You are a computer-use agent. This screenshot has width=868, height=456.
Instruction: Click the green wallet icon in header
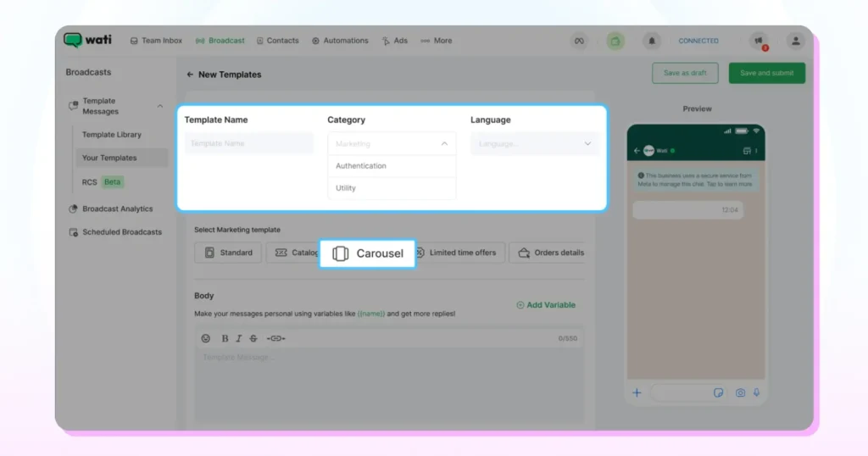point(615,41)
